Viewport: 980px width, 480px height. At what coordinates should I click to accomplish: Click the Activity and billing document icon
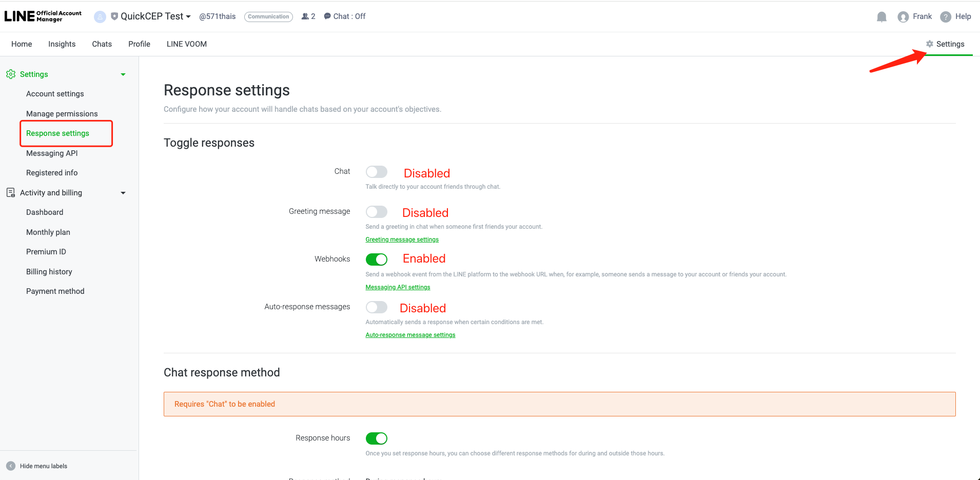coord(11,193)
